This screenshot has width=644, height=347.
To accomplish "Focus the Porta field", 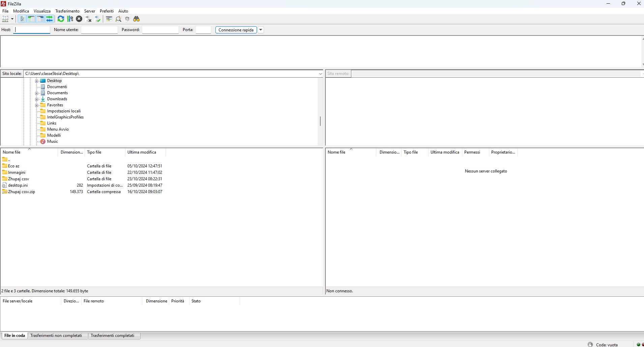I will pyautogui.click(x=203, y=30).
